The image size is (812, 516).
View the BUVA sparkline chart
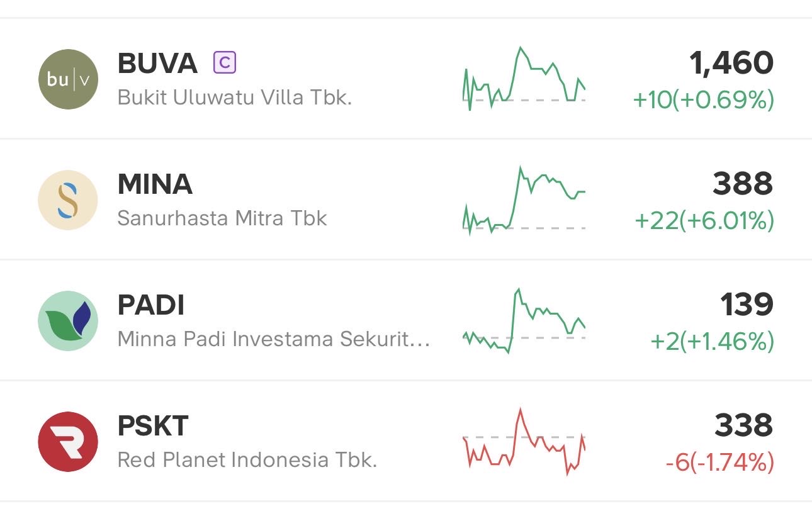524,79
